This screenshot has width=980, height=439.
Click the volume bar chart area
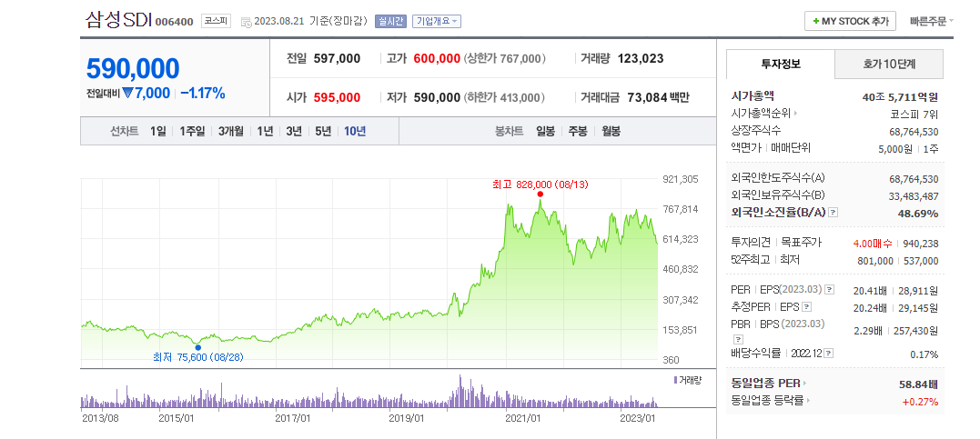tap(369, 392)
